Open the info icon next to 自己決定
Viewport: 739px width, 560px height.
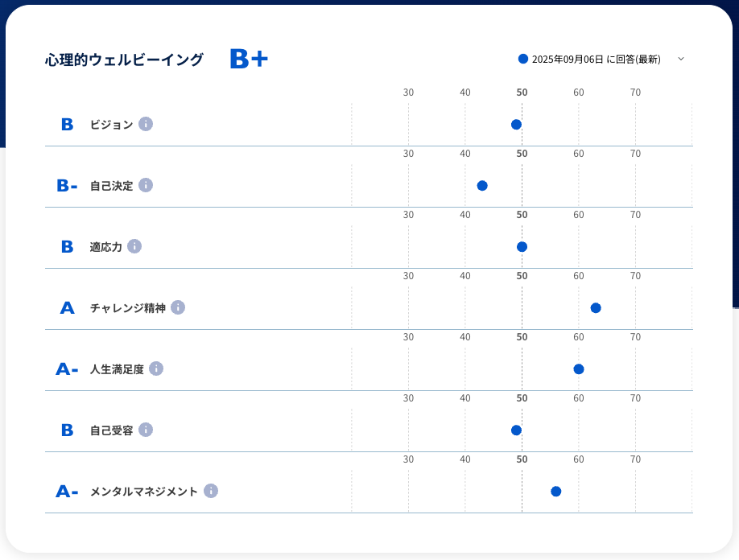tap(146, 185)
